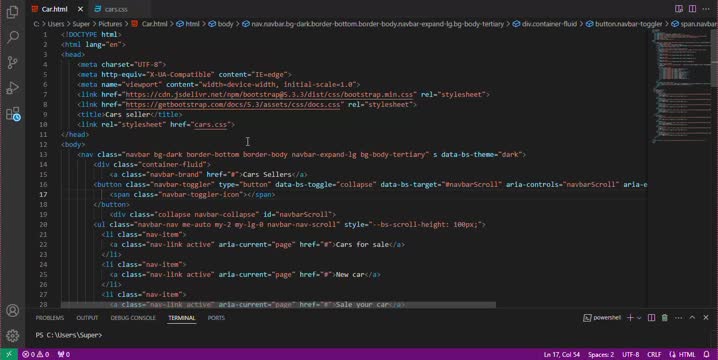Image resolution: width=718 pixels, height=360 pixels.
Task: Open the Explorer view in the activity bar
Action: pyautogui.click(x=13, y=12)
